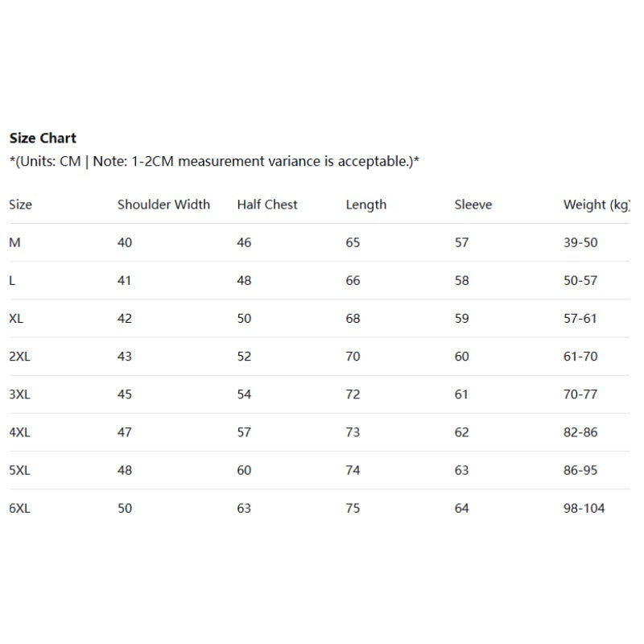Viewport: 644px width, 644px height.
Task: Click the half chest value 57
Action: (244, 432)
